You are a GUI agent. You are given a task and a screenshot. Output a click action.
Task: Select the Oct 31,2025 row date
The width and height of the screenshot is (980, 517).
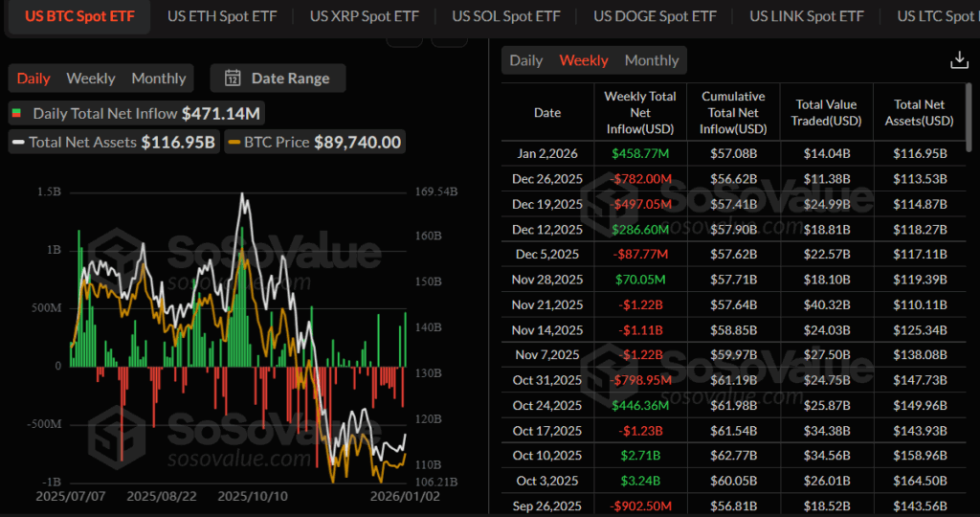click(547, 380)
